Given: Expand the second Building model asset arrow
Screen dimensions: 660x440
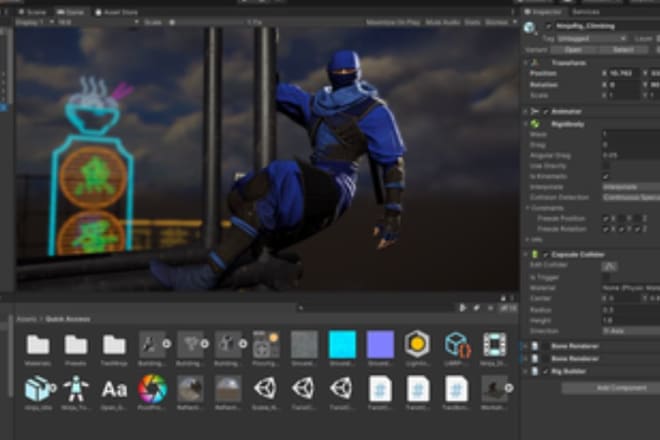Looking at the screenshot, I should [x=205, y=344].
